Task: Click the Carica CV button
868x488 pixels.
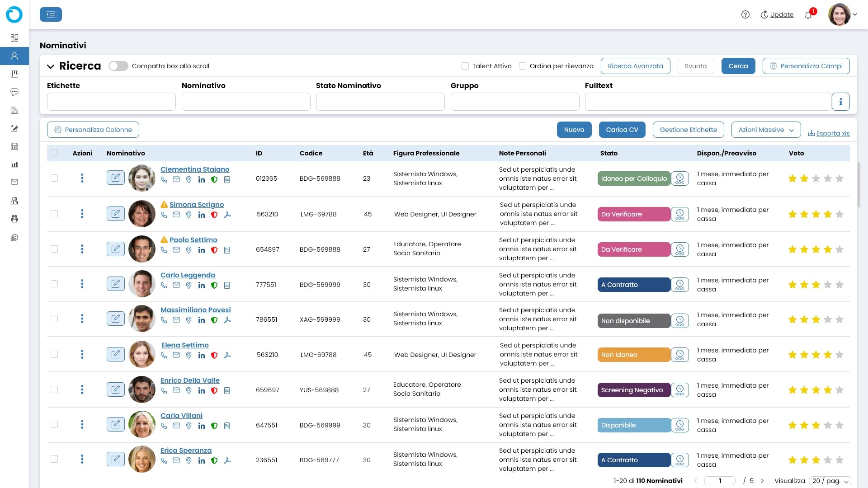Action: pos(622,130)
